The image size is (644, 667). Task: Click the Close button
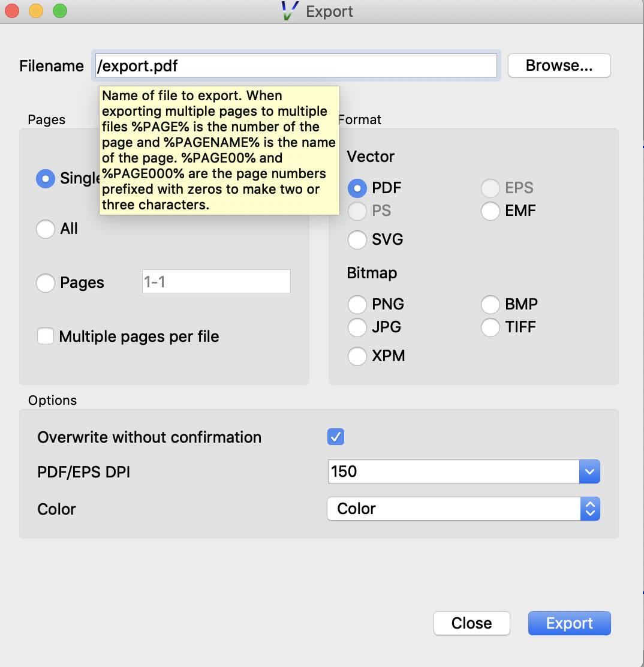(x=472, y=623)
